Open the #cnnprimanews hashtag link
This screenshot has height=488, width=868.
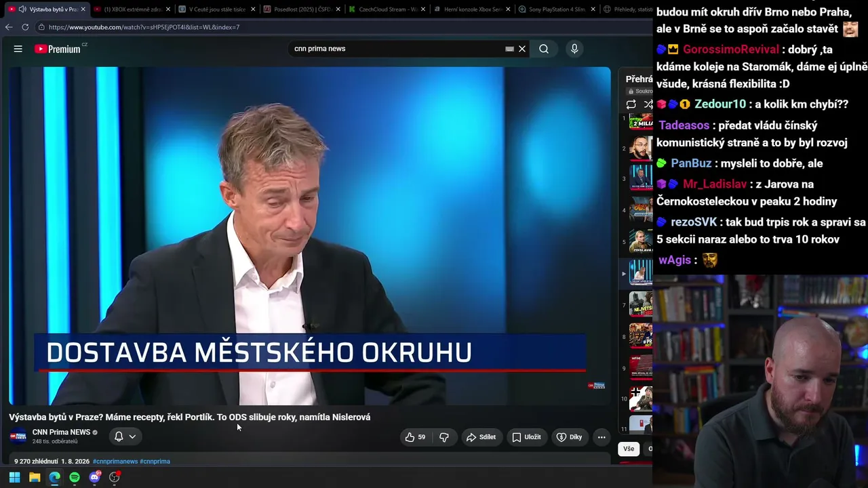[115, 462]
